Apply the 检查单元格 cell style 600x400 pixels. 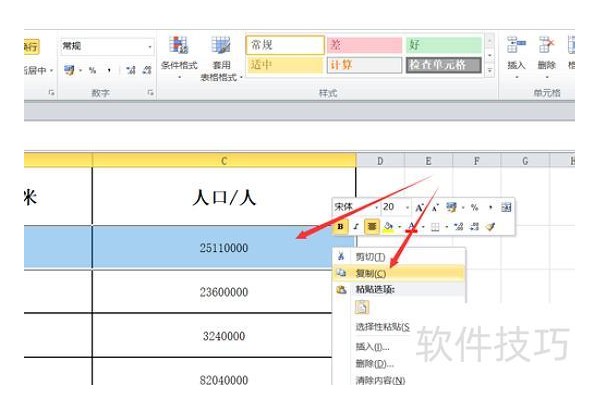click(443, 65)
